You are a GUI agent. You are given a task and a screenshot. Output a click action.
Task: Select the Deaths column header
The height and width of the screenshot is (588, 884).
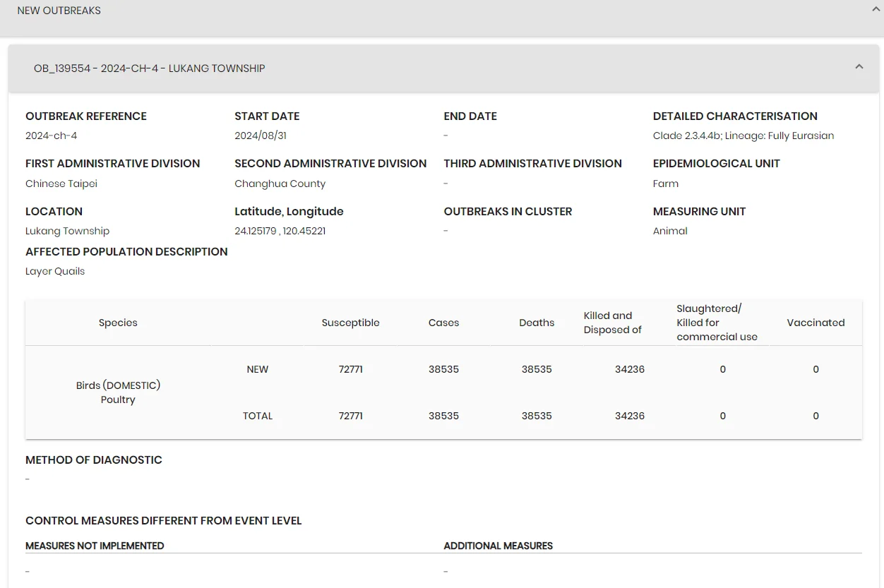pyautogui.click(x=537, y=323)
